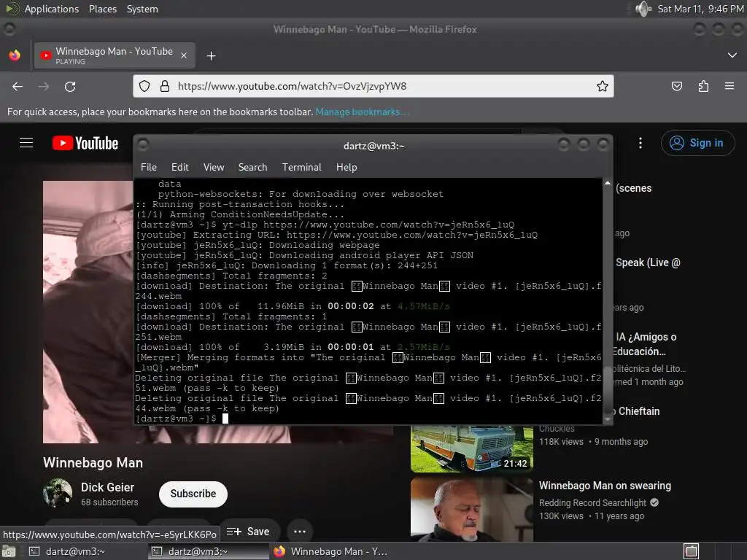Open Save to Pocket icon

pyautogui.click(x=676, y=86)
